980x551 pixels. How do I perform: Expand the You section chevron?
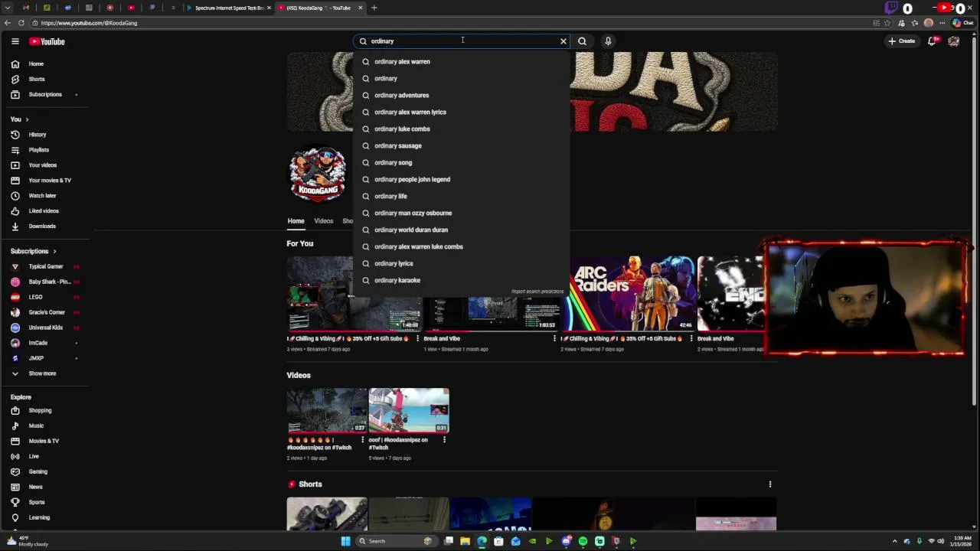pos(27,119)
